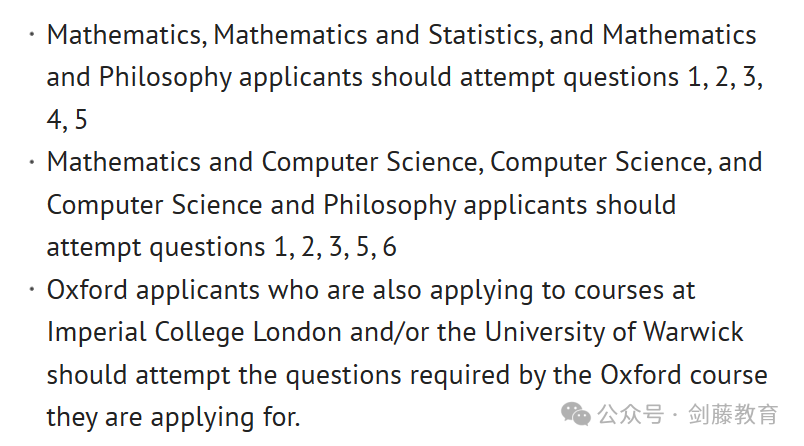
Task: Click the words 'and/or' in the third bullet
Action: [x=390, y=332]
